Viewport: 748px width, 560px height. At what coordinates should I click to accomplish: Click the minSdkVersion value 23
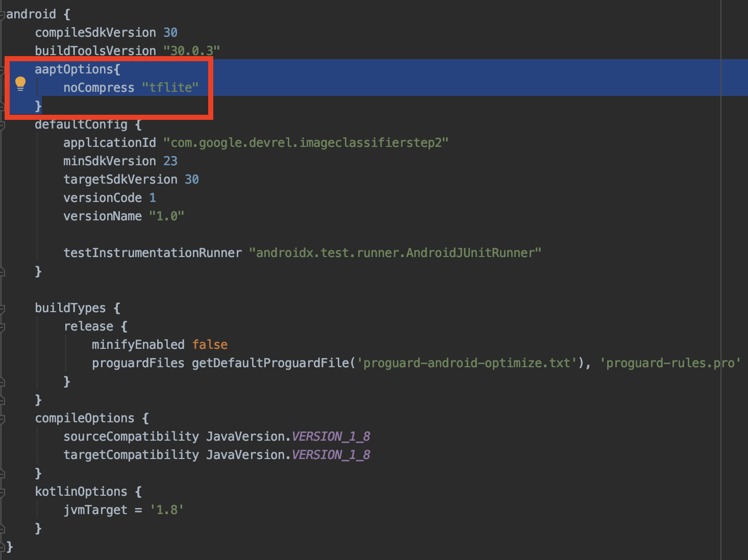(170, 161)
